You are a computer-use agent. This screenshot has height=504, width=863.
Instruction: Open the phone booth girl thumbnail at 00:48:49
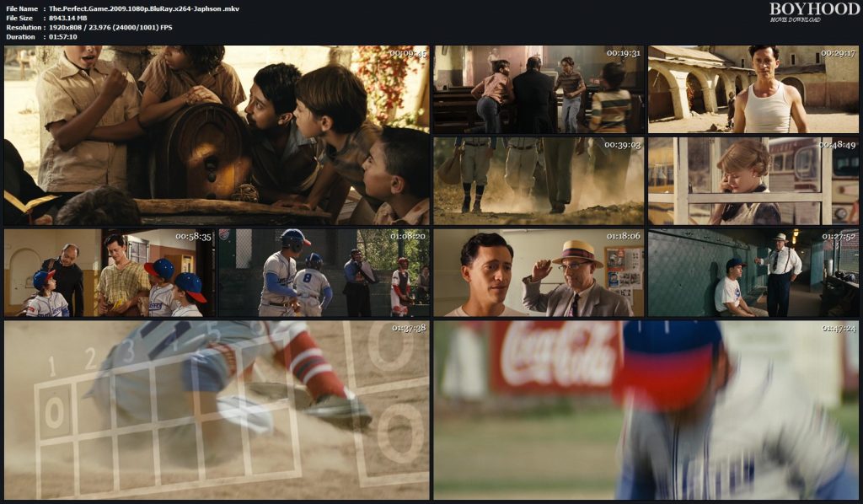[753, 181]
